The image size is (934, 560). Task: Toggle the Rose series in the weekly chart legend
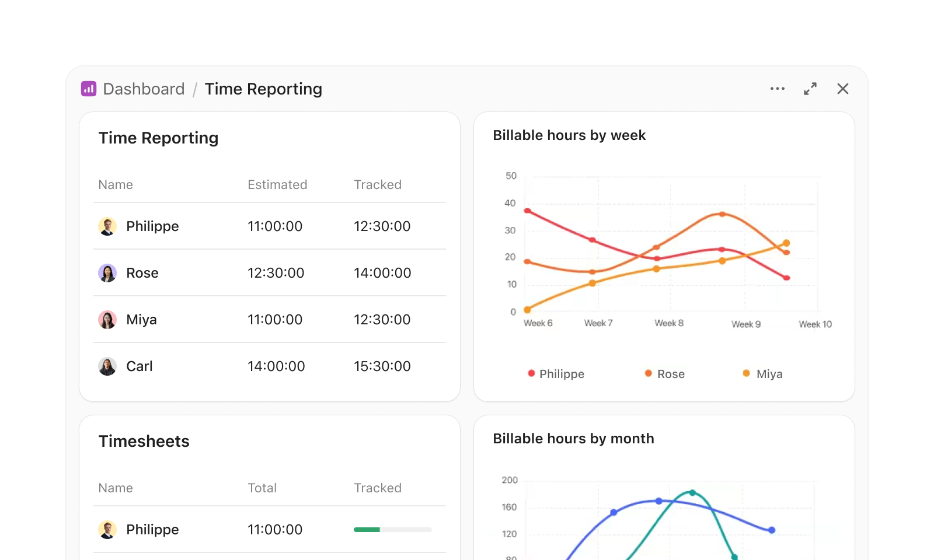pos(665,373)
